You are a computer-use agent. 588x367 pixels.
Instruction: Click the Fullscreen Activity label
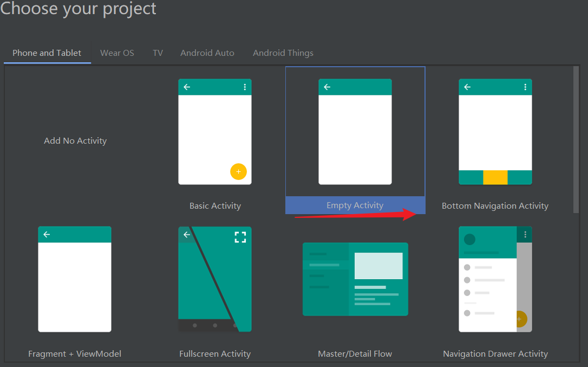pyautogui.click(x=215, y=354)
